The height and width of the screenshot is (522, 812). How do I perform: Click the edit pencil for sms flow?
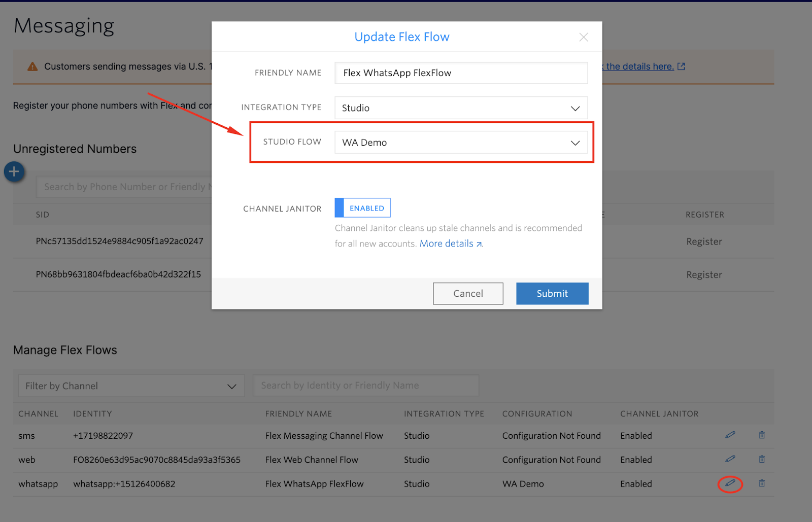click(730, 435)
